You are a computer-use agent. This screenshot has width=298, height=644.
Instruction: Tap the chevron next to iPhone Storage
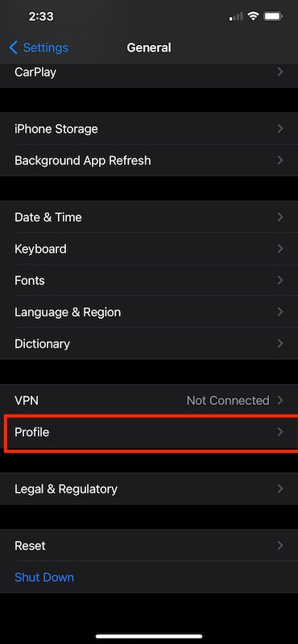pos(280,129)
